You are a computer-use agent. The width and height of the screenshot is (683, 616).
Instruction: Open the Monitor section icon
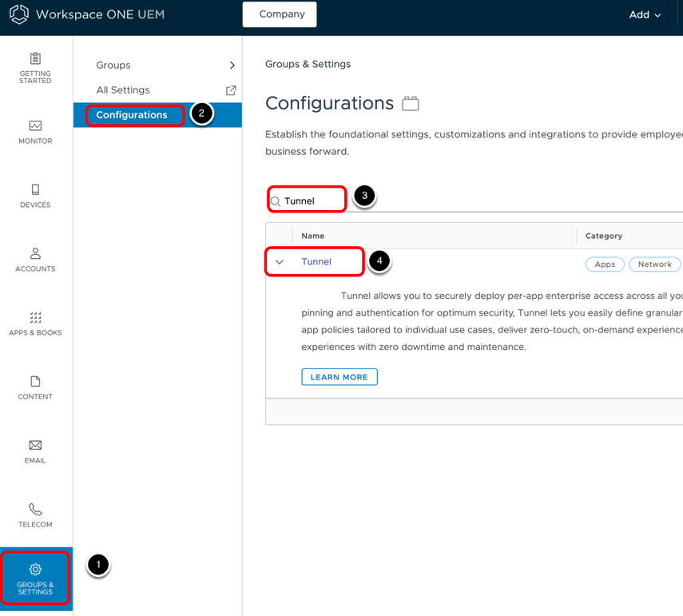tap(35, 125)
